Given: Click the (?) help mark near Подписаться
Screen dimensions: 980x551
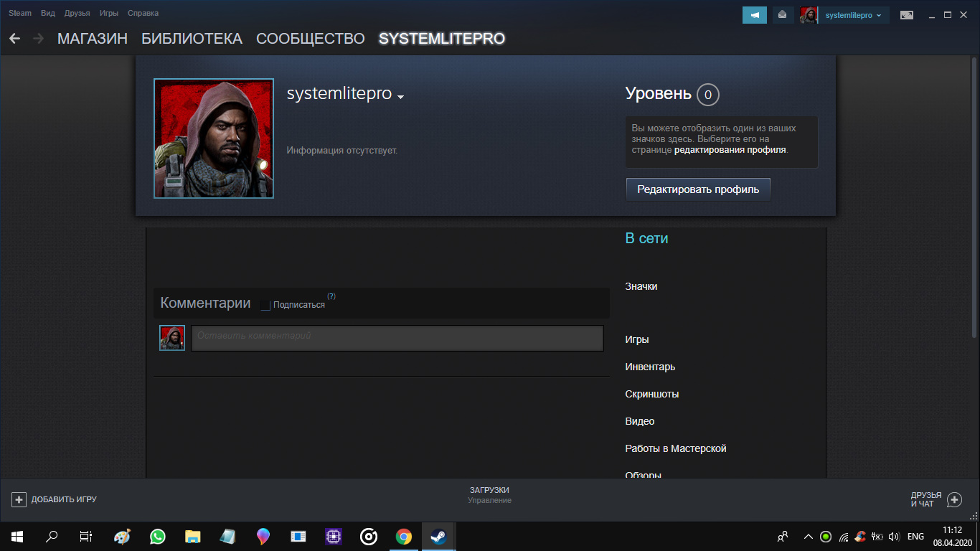Looking at the screenshot, I should coord(331,296).
